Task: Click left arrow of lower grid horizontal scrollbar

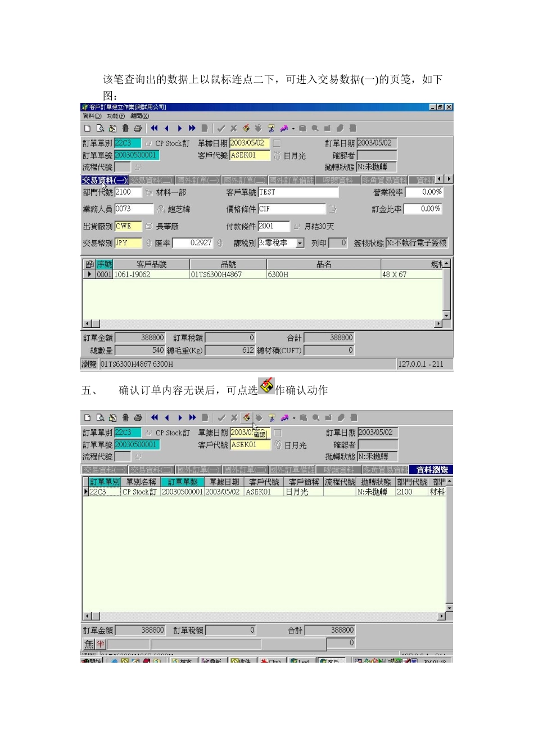Action: pos(87,616)
